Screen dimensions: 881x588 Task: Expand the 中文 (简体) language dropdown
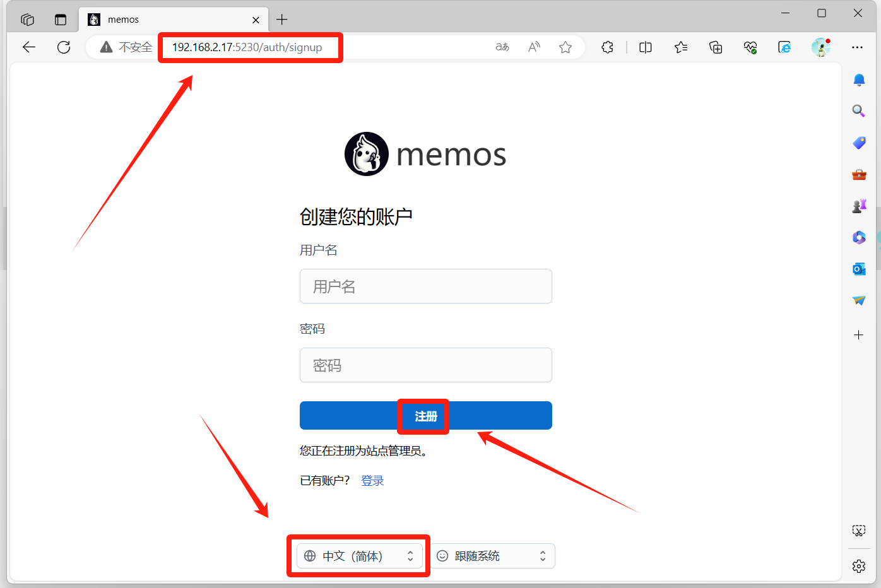coord(359,556)
